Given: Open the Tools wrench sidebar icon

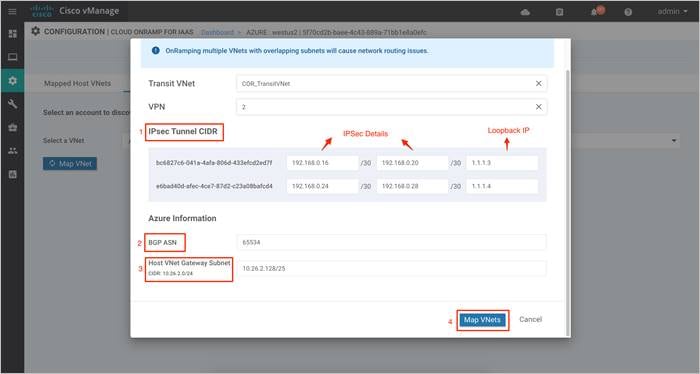Looking at the screenshot, I should (x=12, y=104).
